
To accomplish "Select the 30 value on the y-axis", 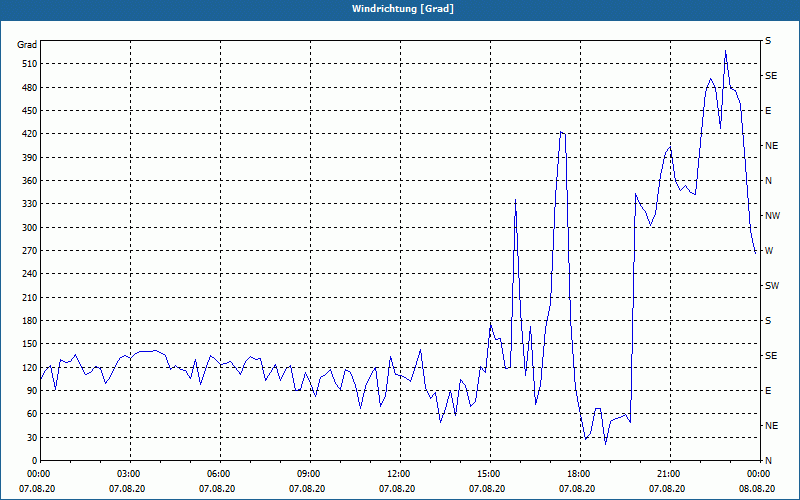I will point(30,437).
